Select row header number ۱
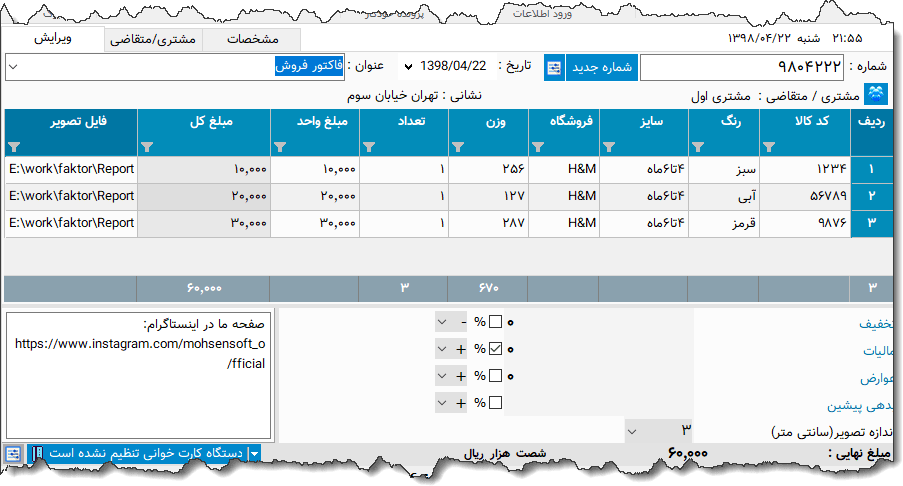 (871, 169)
